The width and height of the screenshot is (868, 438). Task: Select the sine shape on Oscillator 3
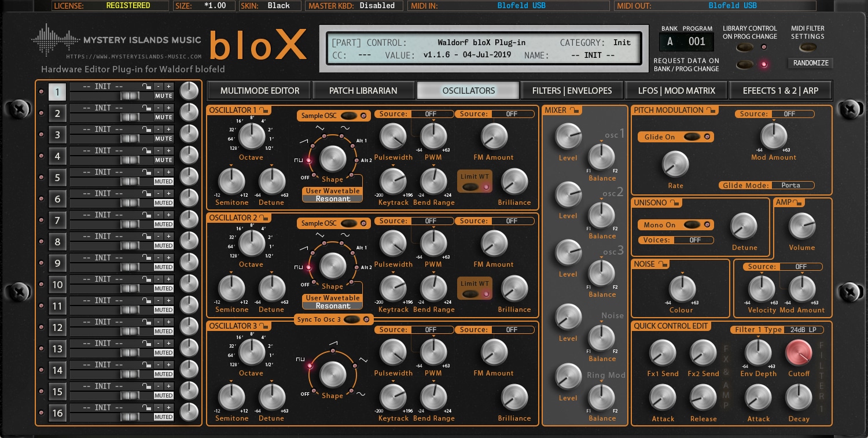tap(351, 391)
